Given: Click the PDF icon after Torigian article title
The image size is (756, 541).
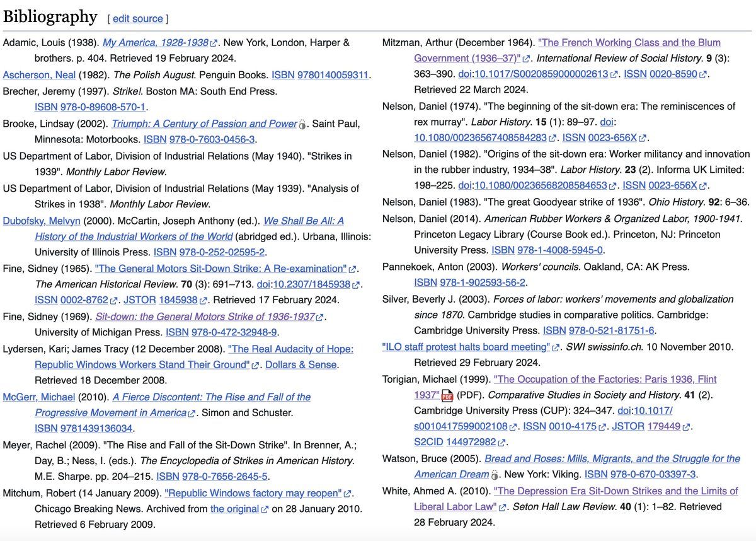Looking at the screenshot, I should [x=447, y=395].
